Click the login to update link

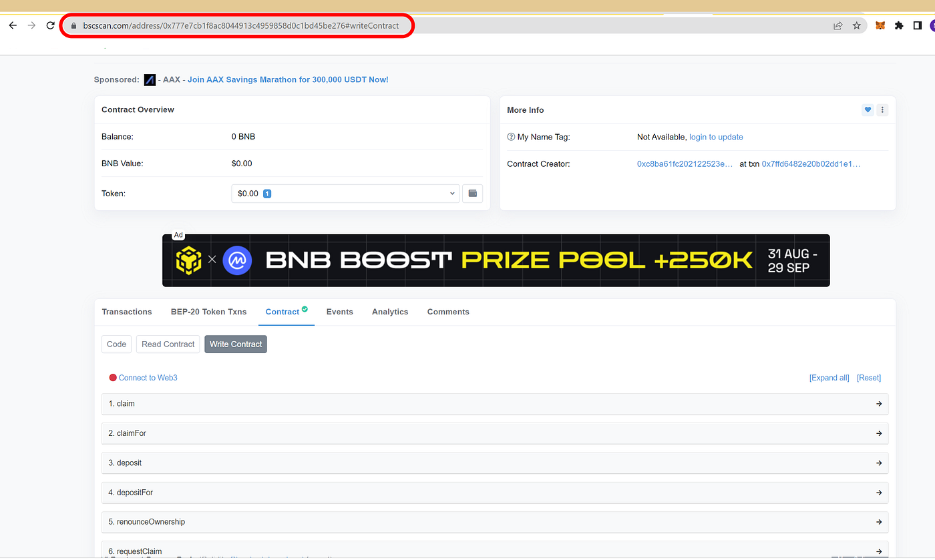point(716,137)
